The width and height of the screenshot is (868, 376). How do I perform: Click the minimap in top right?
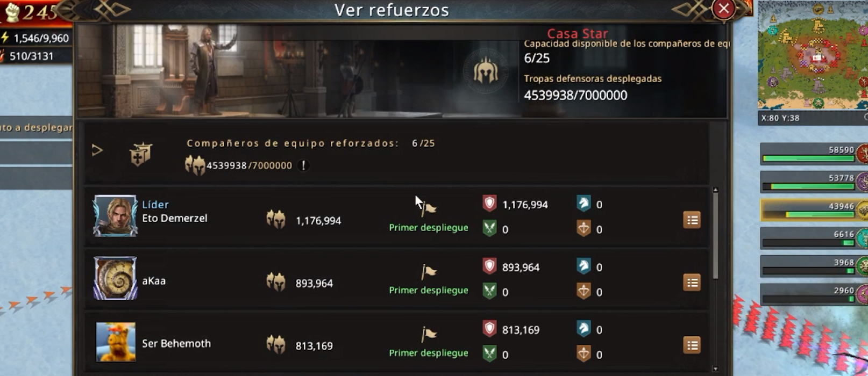pyautogui.click(x=813, y=55)
